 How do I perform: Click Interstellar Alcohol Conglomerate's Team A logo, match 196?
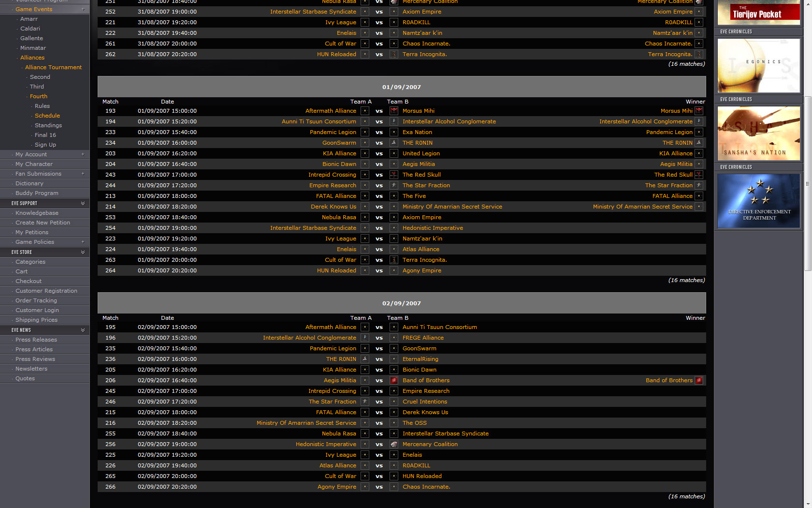365,338
